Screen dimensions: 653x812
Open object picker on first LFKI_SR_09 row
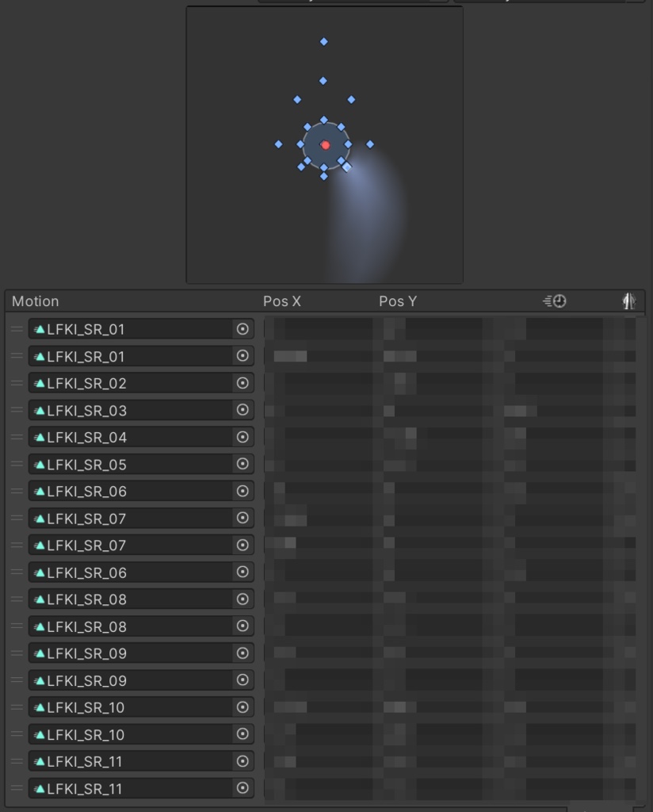click(x=242, y=653)
